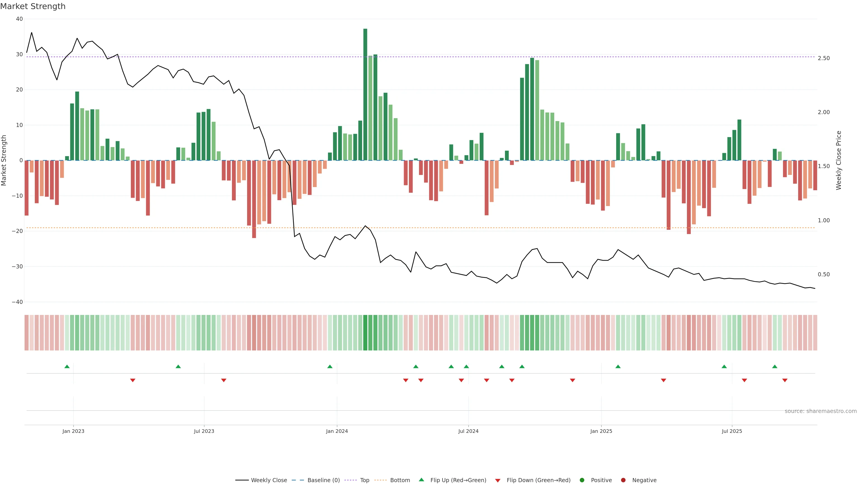Click the Market Strength chart title
Viewport: 868px width, 488px height.
pyautogui.click(x=33, y=6)
